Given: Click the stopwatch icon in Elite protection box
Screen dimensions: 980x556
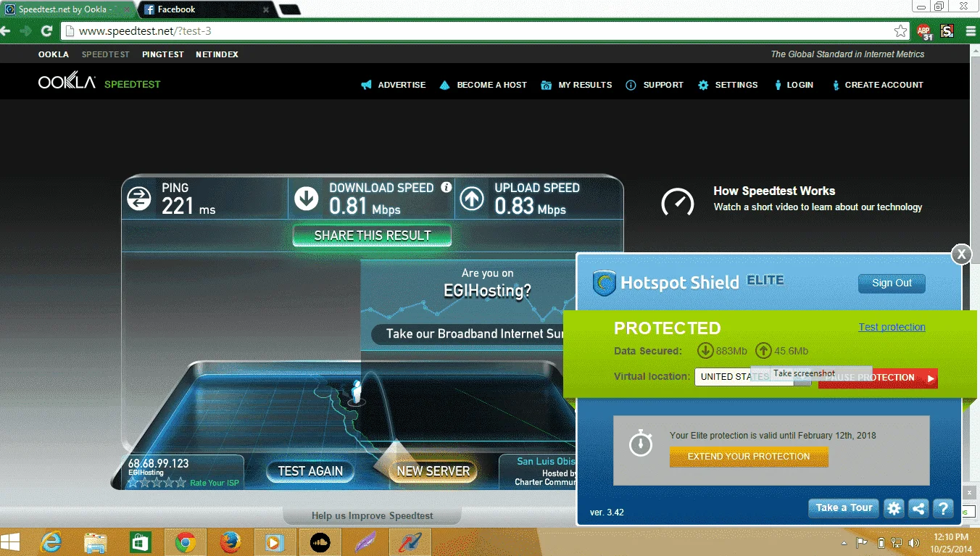Looking at the screenshot, I should 641,443.
